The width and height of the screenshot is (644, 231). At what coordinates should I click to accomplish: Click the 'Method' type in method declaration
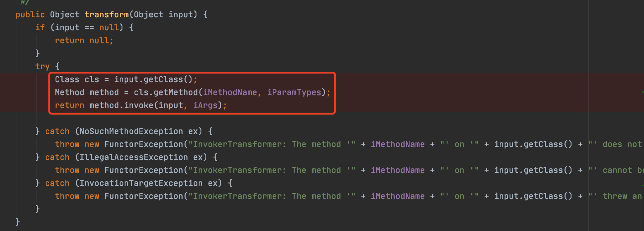click(x=69, y=92)
